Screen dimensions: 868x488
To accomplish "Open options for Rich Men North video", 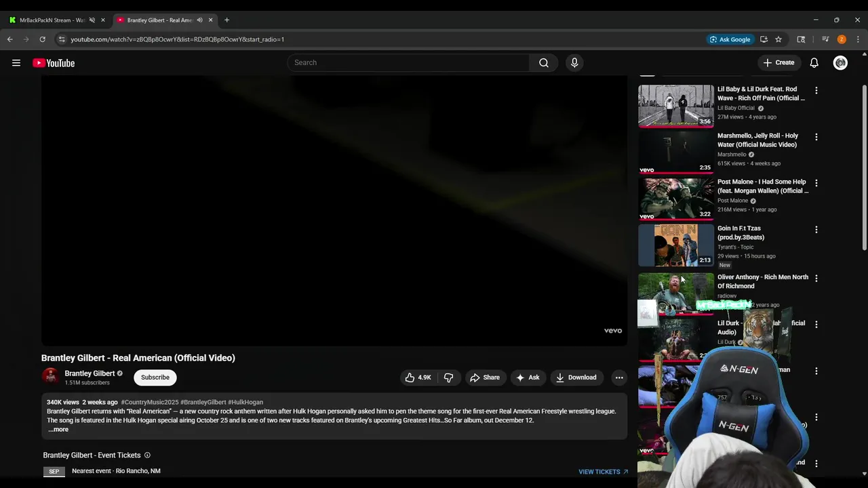I will pos(816,279).
